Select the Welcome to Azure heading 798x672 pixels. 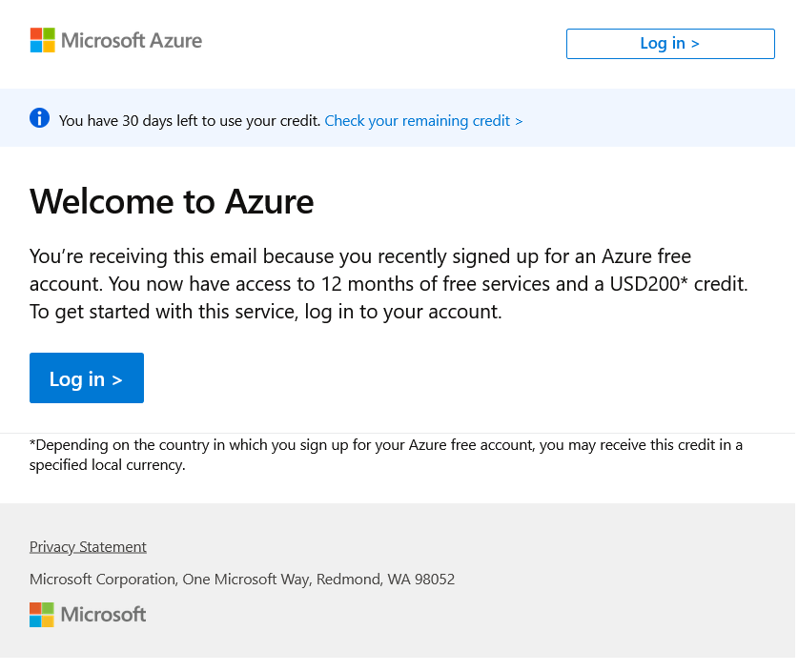pos(172,202)
